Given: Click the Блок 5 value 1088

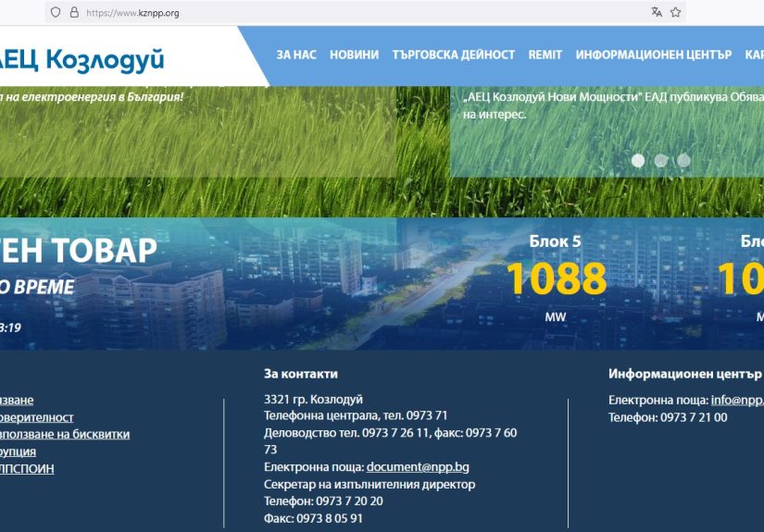Looking at the screenshot, I should 556,278.
